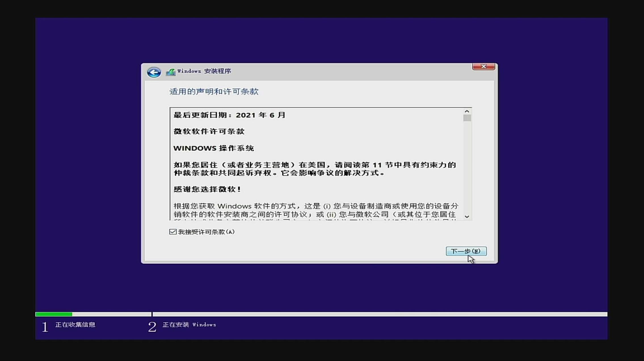Expand the license text by scrolling down arrow

(467, 217)
